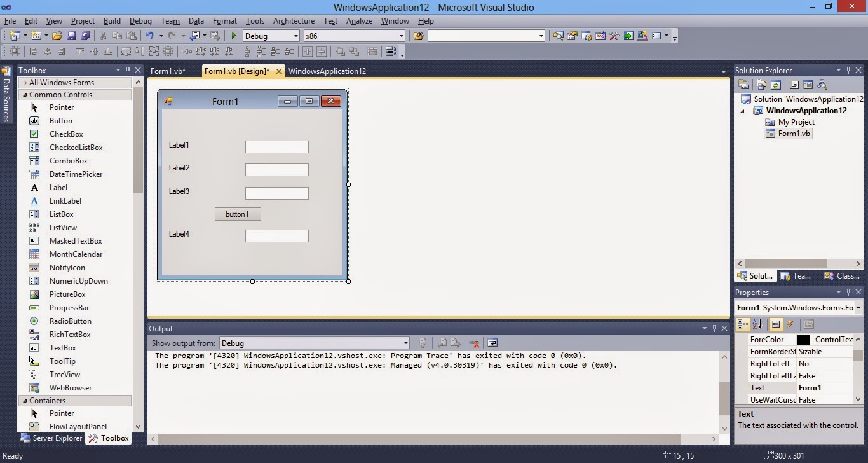The width and height of the screenshot is (868, 463).
Task: Show Events with the lightning bolt icon
Action: 790,324
